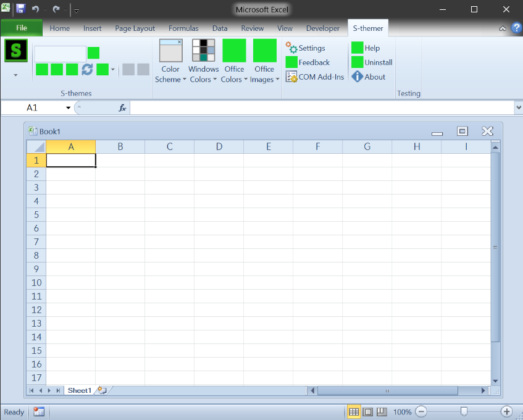The height and width of the screenshot is (420, 523).
Task: Open the Color Scheme dropdown
Action: tap(170, 61)
